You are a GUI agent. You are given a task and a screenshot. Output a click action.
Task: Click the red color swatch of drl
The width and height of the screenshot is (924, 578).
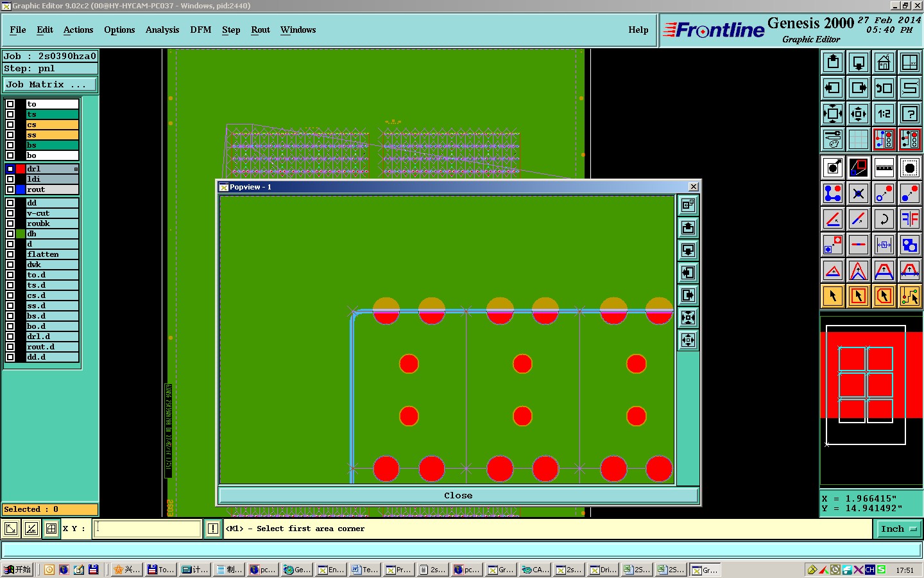21,169
